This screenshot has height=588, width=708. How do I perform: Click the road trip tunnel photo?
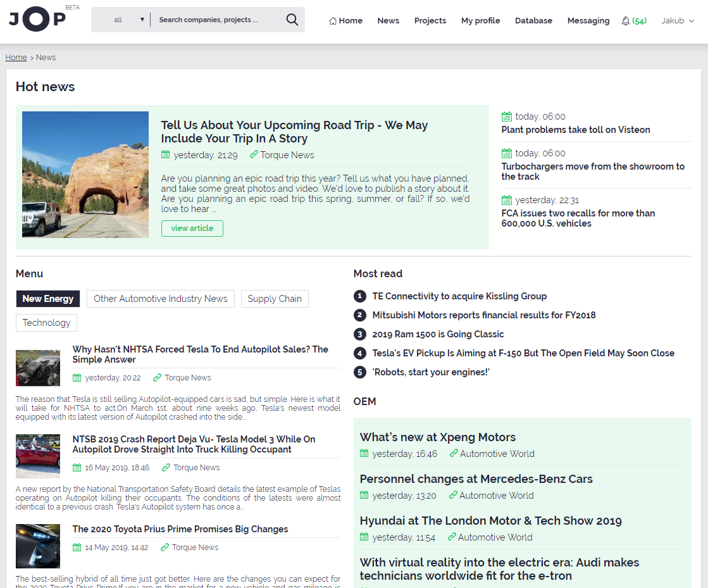click(85, 175)
